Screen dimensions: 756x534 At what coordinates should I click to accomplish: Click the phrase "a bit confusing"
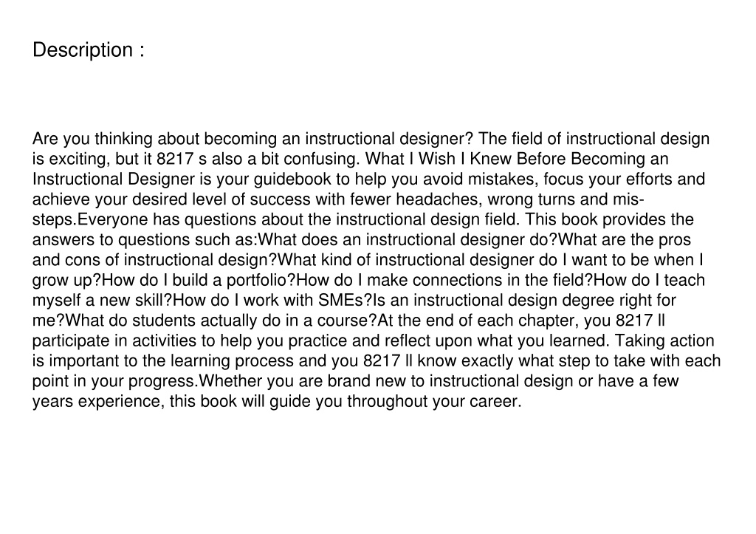(303, 160)
